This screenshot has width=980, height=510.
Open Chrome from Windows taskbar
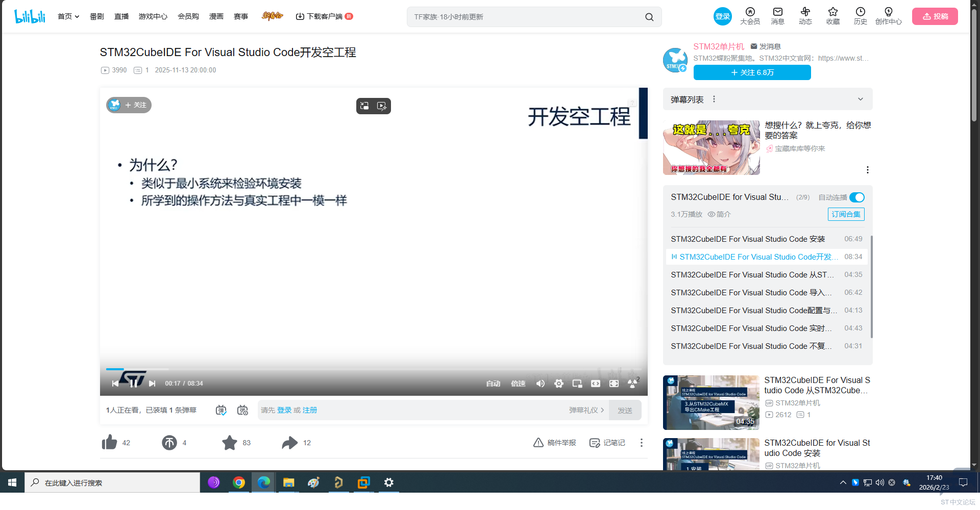click(239, 482)
